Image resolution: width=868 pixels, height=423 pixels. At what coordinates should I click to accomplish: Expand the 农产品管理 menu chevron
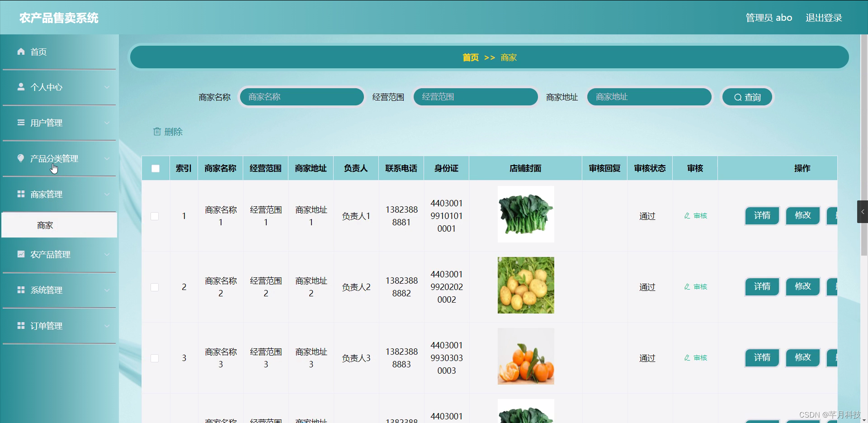point(107,254)
